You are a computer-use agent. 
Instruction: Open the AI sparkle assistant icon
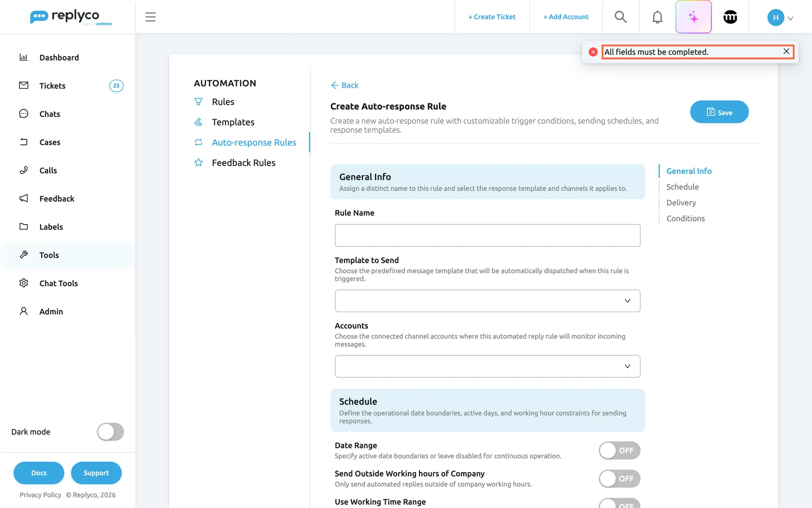[x=693, y=17]
